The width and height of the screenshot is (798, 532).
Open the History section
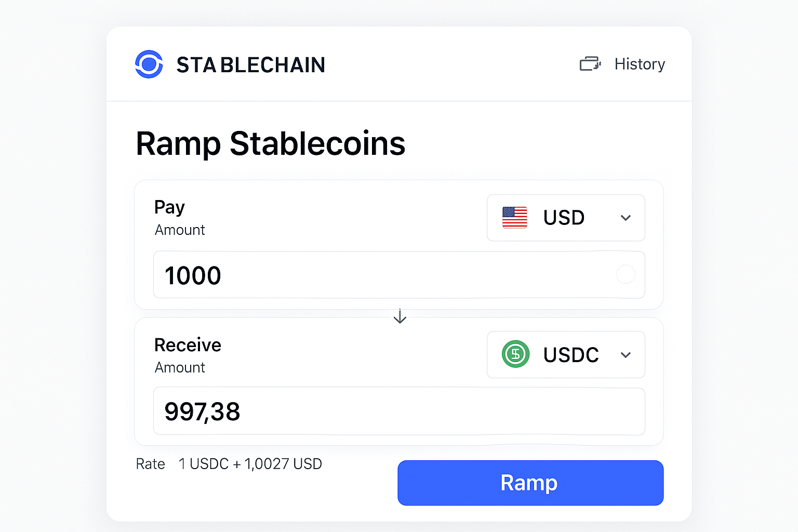click(640, 64)
